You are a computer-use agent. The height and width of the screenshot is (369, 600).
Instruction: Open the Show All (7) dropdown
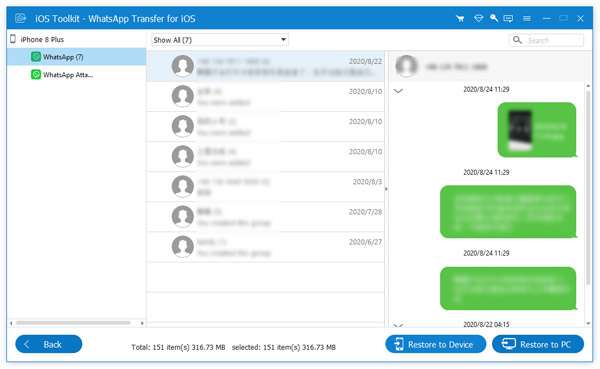point(220,40)
